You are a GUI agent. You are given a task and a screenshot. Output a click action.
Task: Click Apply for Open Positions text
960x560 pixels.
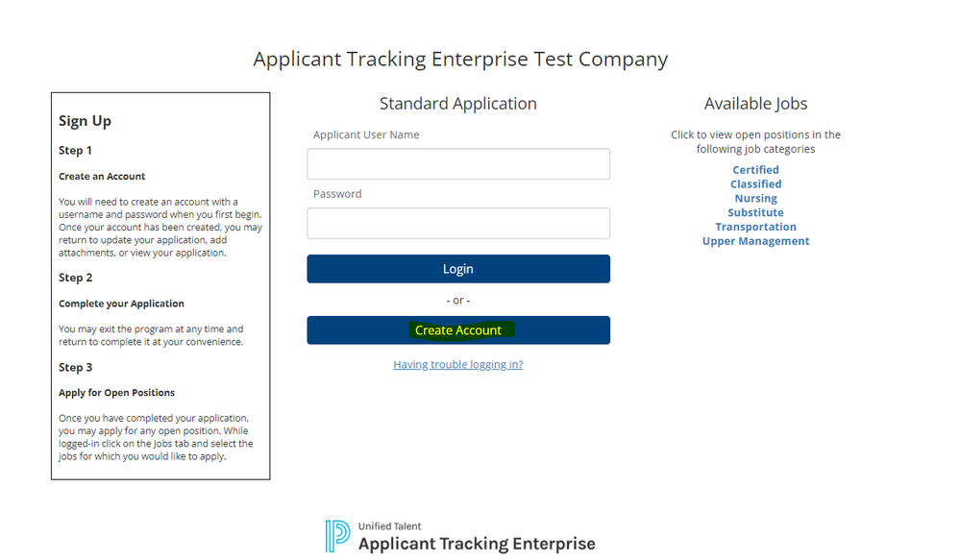[116, 393]
